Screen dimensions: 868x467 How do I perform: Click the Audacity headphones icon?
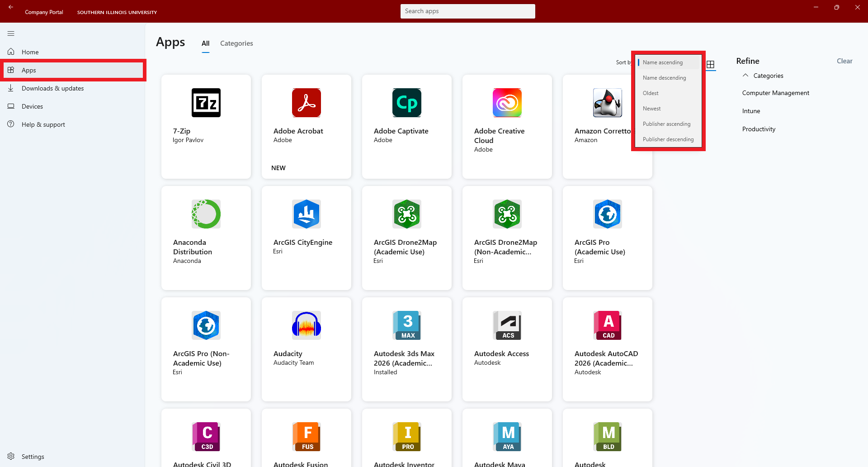click(307, 325)
